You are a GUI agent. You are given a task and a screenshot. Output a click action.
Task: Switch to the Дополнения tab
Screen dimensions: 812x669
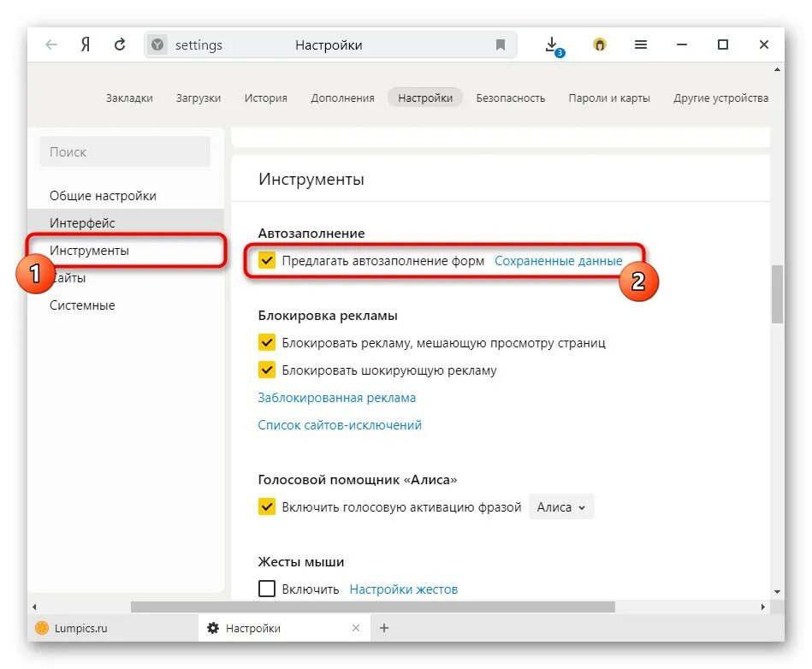tap(342, 98)
